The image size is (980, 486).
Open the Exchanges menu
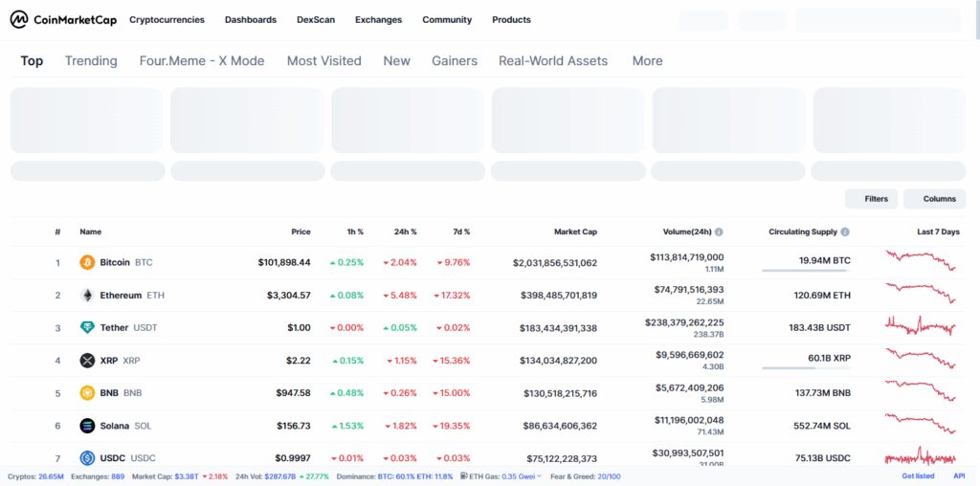(379, 19)
